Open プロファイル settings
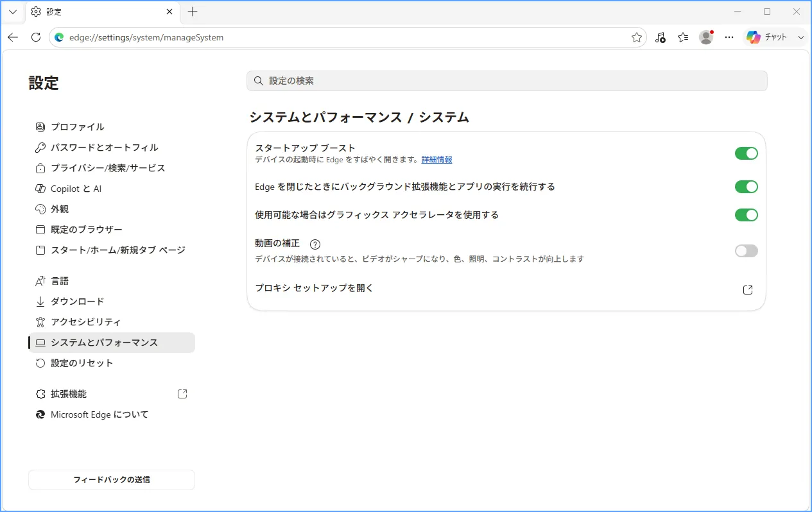 (x=112, y=127)
